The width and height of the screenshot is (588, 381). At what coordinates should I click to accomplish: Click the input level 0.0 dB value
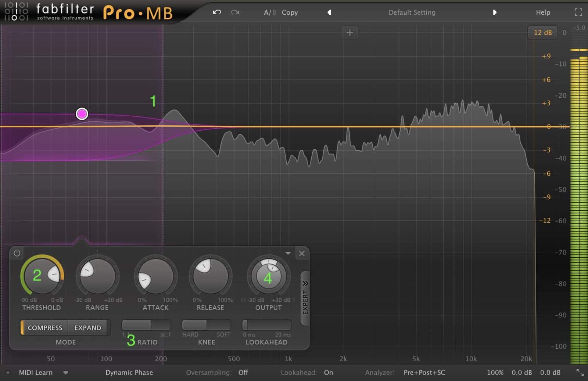[x=521, y=372]
